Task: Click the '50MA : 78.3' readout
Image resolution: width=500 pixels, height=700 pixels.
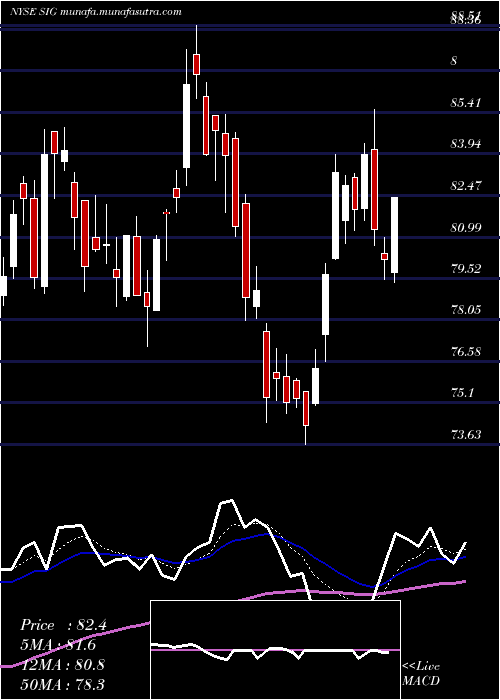Action: (x=62, y=684)
